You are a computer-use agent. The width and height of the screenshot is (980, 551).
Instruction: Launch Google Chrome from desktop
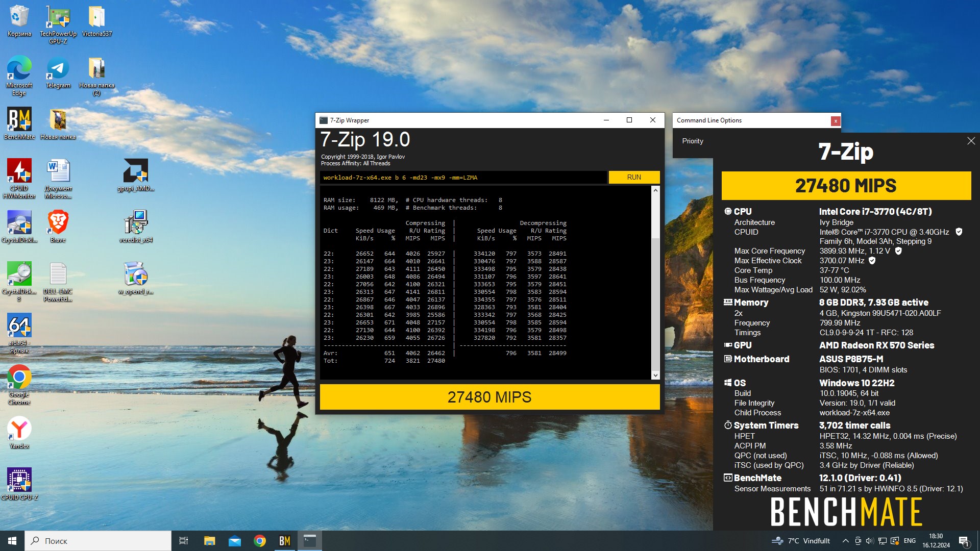(x=19, y=385)
